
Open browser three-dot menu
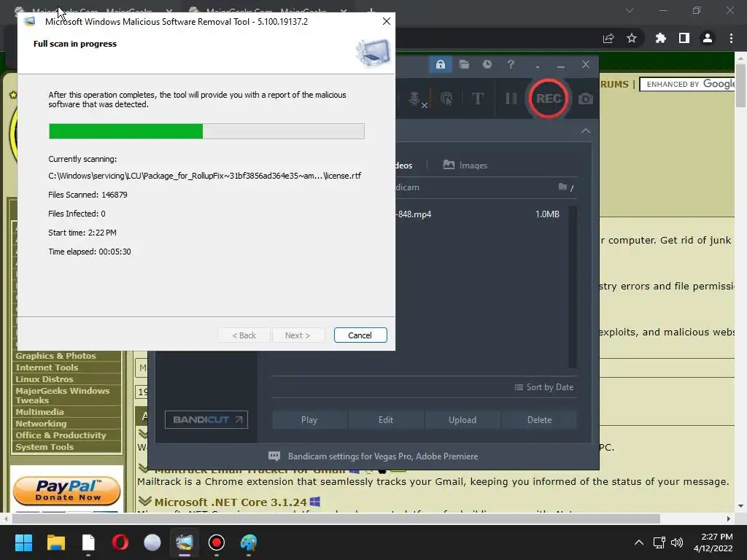(731, 38)
